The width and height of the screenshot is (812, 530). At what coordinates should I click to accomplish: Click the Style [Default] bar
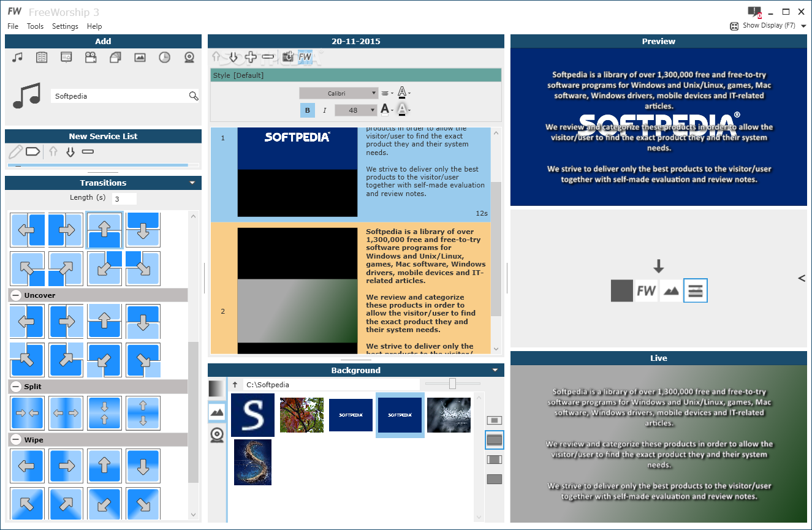pyautogui.click(x=355, y=75)
